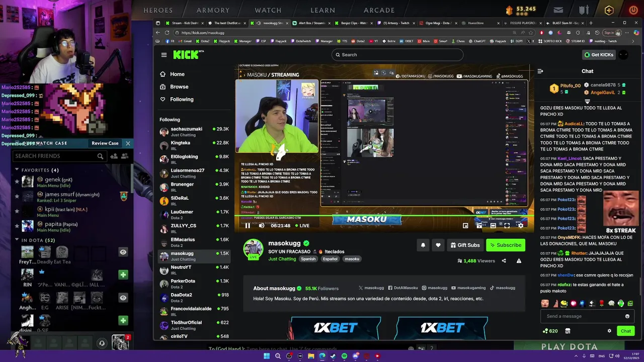Viewport: 644px width, 362px height.
Task: Open Windows Start button on taskbar
Action: (267, 356)
